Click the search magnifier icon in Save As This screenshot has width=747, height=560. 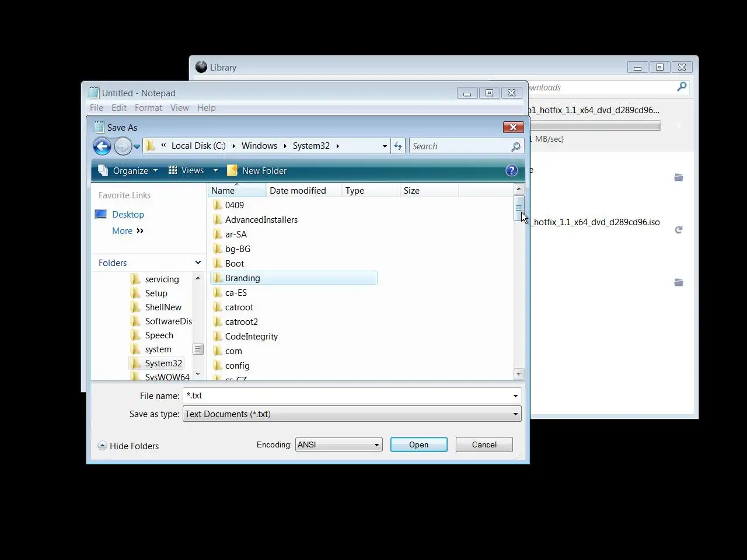pyautogui.click(x=516, y=146)
